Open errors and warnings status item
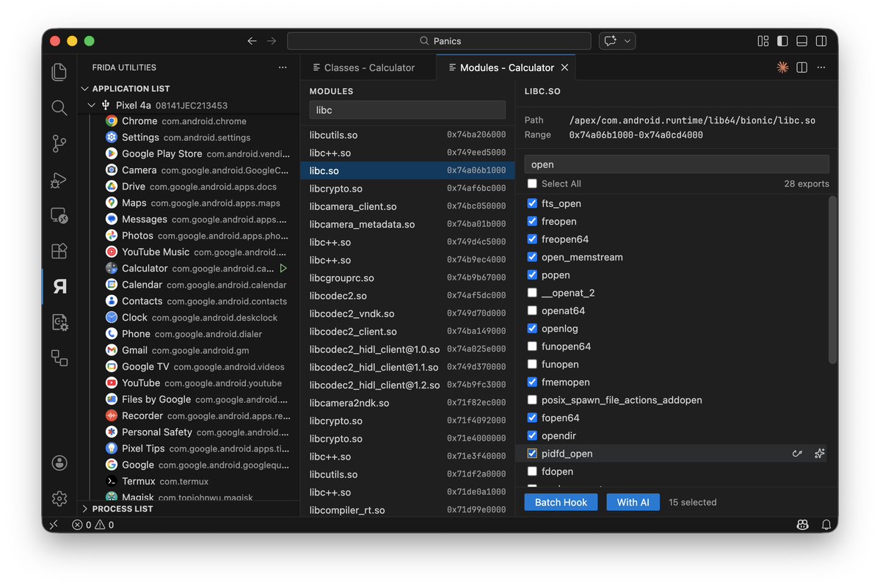This screenshot has width=880, height=588. tap(93, 525)
